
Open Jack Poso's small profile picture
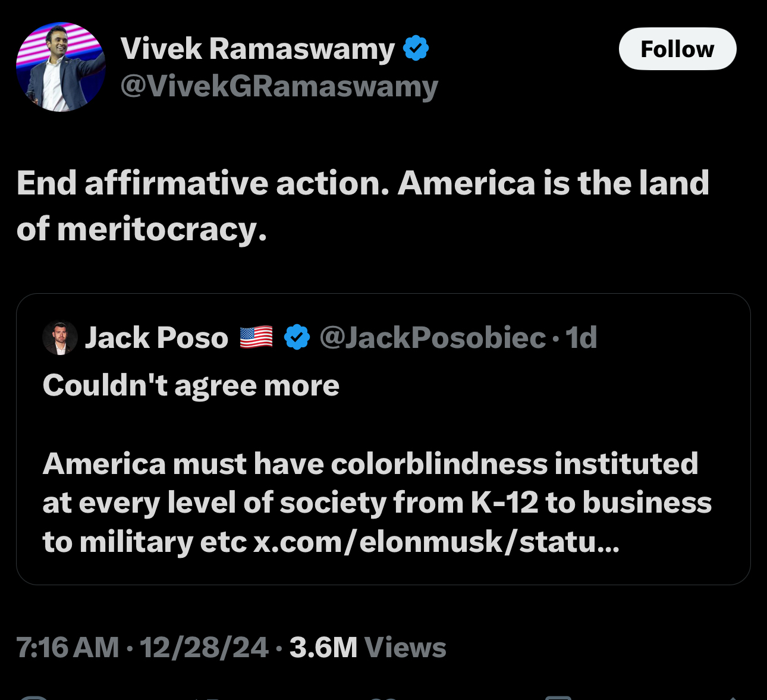pos(60,338)
